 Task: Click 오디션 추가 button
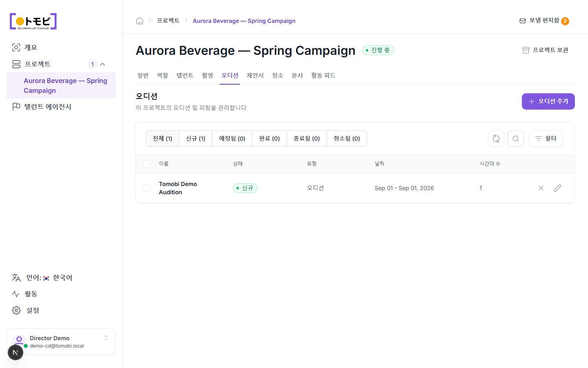(x=548, y=101)
